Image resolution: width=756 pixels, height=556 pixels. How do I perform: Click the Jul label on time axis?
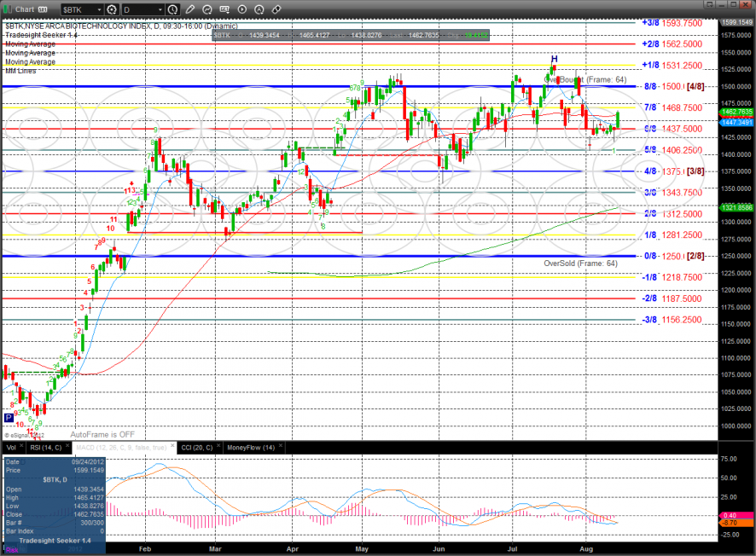click(x=513, y=549)
